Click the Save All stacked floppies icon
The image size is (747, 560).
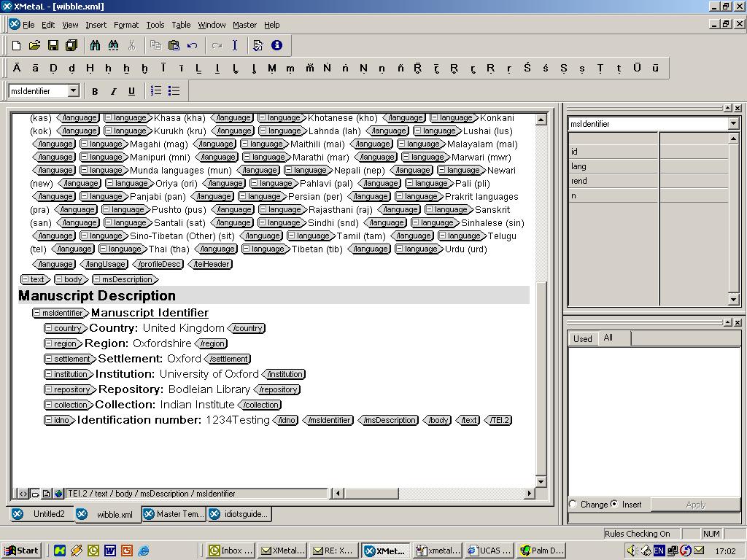pyautogui.click(x=71, y=45)
